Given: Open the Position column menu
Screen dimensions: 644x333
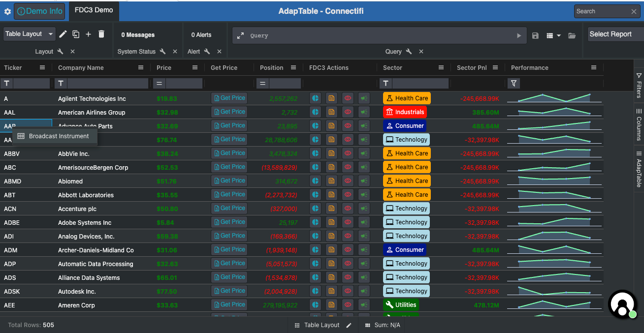Looking at the screenshot, I should pos(293,68).
